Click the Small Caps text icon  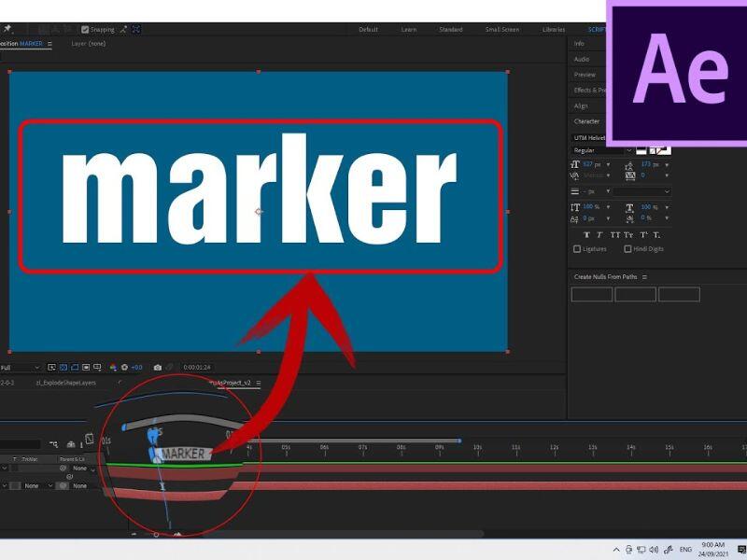pyautogui.click(x=630, y=234)
